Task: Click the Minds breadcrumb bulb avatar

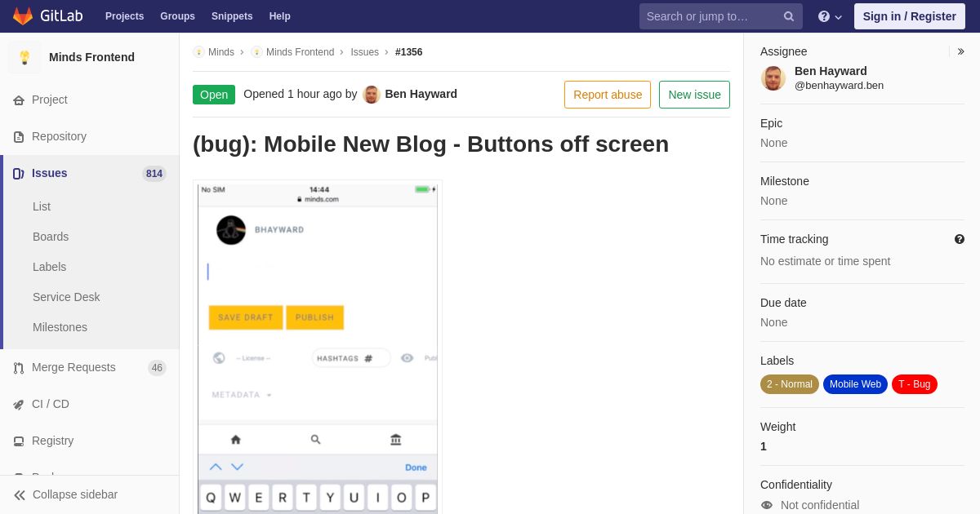Action: [x=198, y=52]
